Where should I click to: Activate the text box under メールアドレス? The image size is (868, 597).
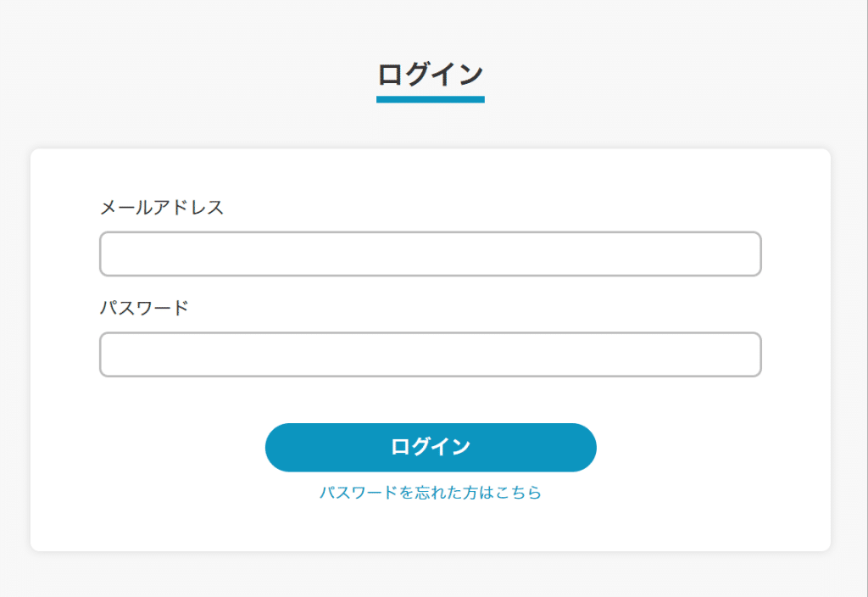click(430, 254)
